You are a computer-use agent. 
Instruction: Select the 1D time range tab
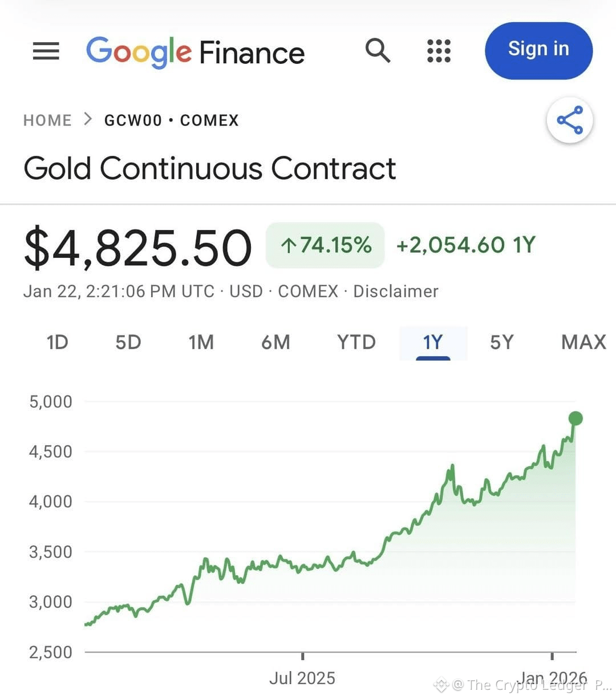57,342
